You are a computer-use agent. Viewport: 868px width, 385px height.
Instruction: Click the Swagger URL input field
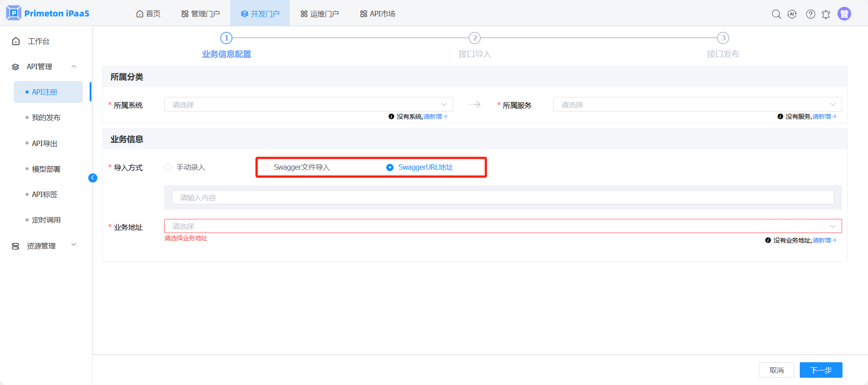(x=502, y=198)
